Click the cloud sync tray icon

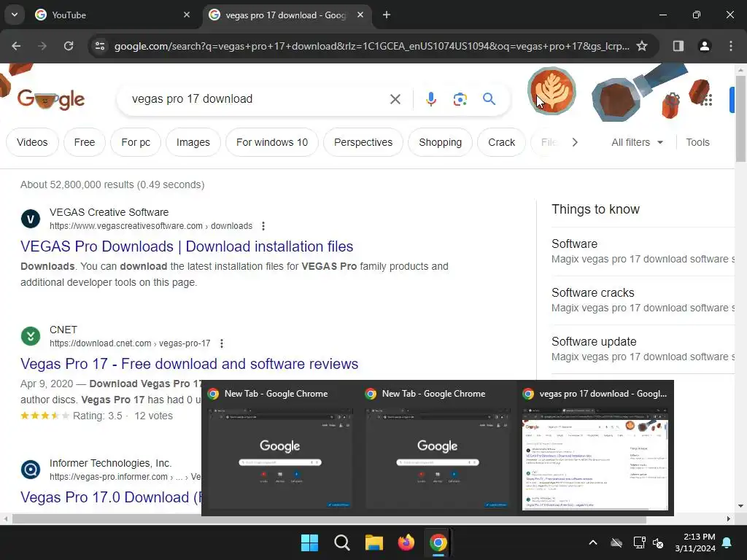point(616,542)
